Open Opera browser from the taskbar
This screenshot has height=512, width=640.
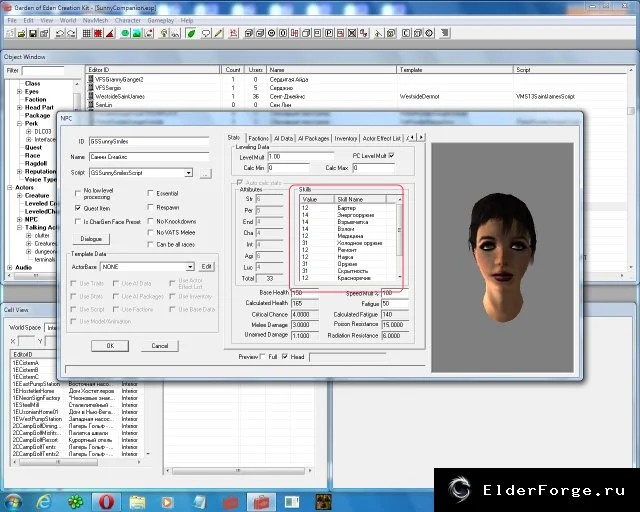pyautogui.click(x=106, y=501)
